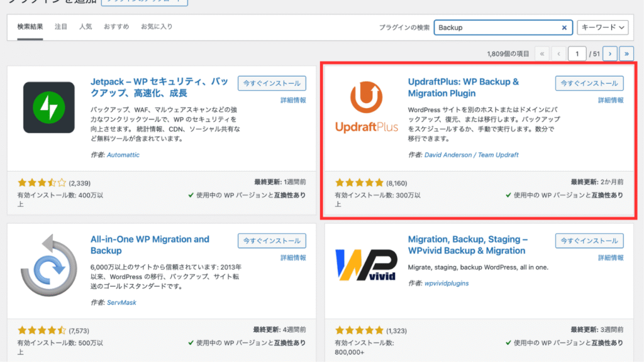Click the plugin search input field
Viewport: 644px width, 362px height.
(x=497, y=28)
